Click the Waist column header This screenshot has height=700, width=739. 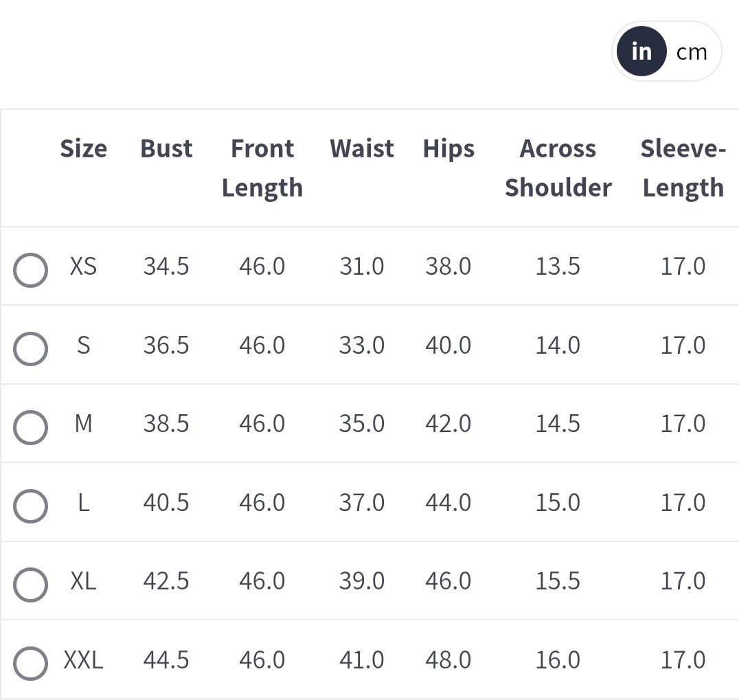[x=361, y=148]
